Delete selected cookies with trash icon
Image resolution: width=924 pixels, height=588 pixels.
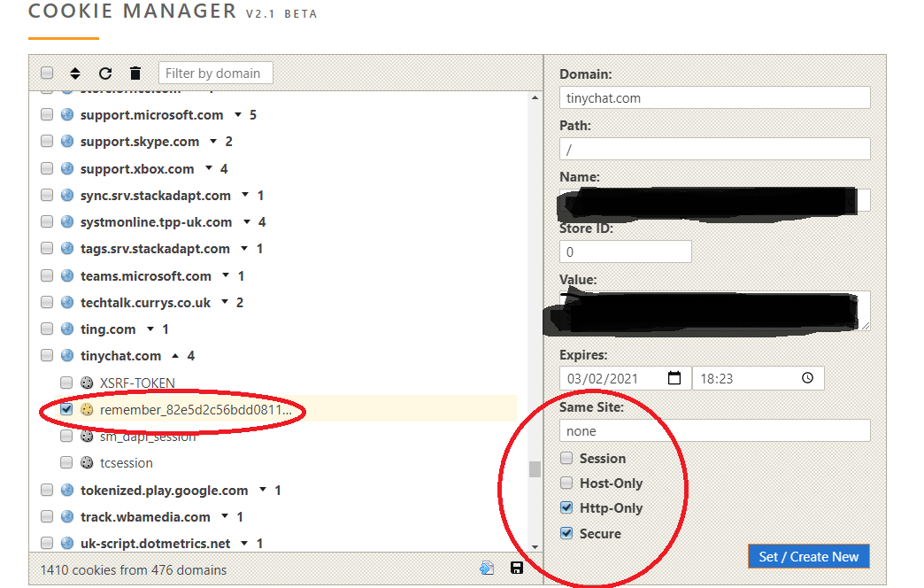[x=135, y=73]
